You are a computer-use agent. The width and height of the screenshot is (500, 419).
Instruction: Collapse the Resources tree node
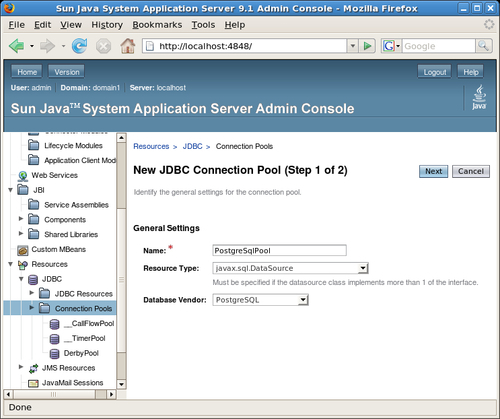click(x=11, y=264)
